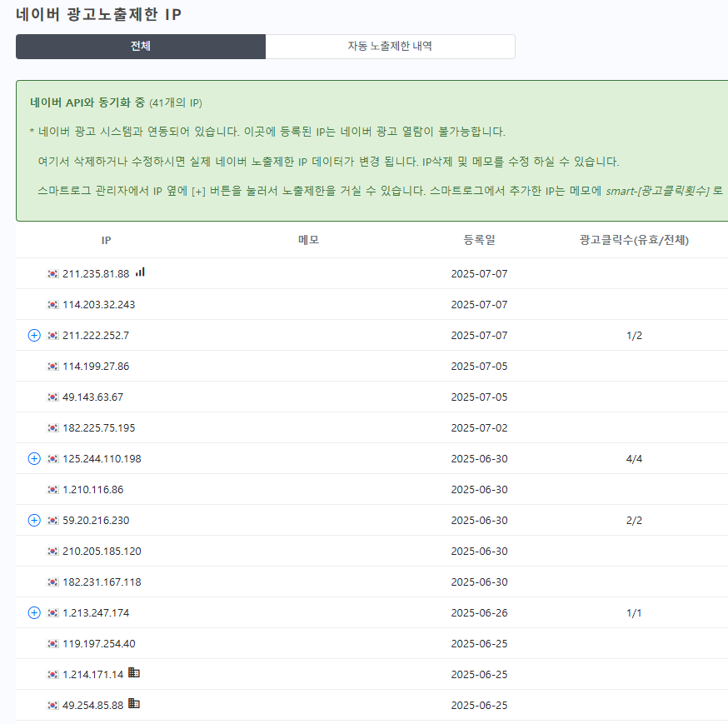Click the plus icon next to 1.213.247.174
This screenshot has height=724, width=728.
[34, 613]
